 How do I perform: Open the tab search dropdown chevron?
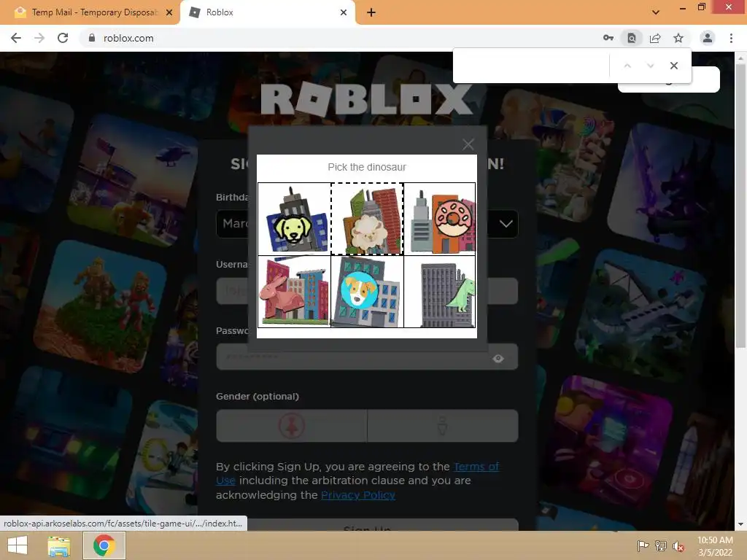[x=656, y=12]
